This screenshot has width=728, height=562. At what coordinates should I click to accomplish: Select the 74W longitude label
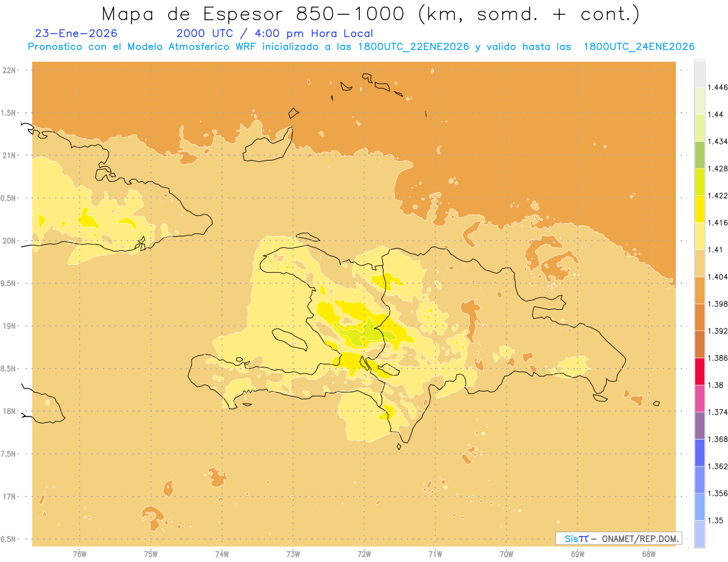click(222, 554)
